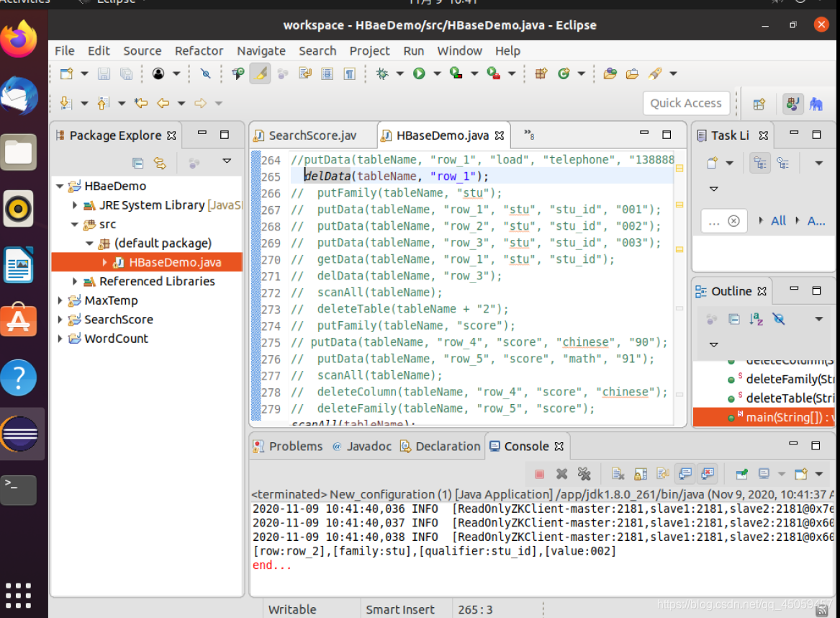Image resolution: width=840 pixels, height=618 pixels.
Task: Switch to SearchScore.java editor tab
Action: coord(312,135)
